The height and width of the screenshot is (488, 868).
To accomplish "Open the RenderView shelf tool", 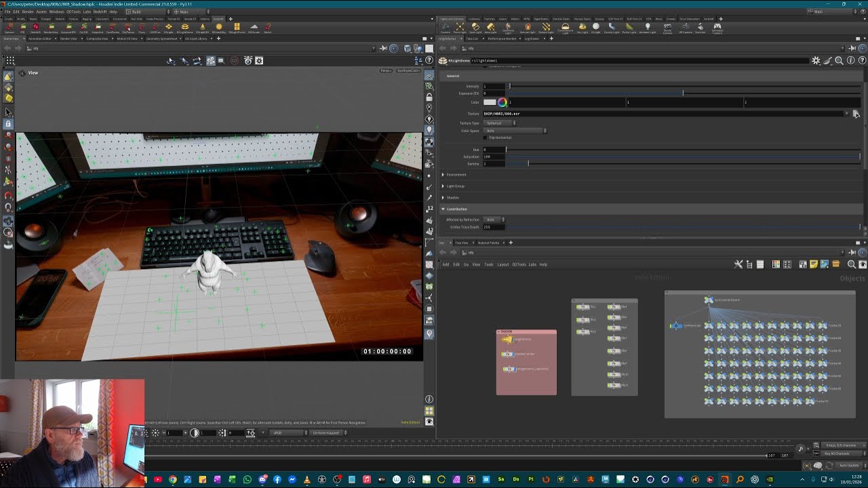I will pos(52,28).
